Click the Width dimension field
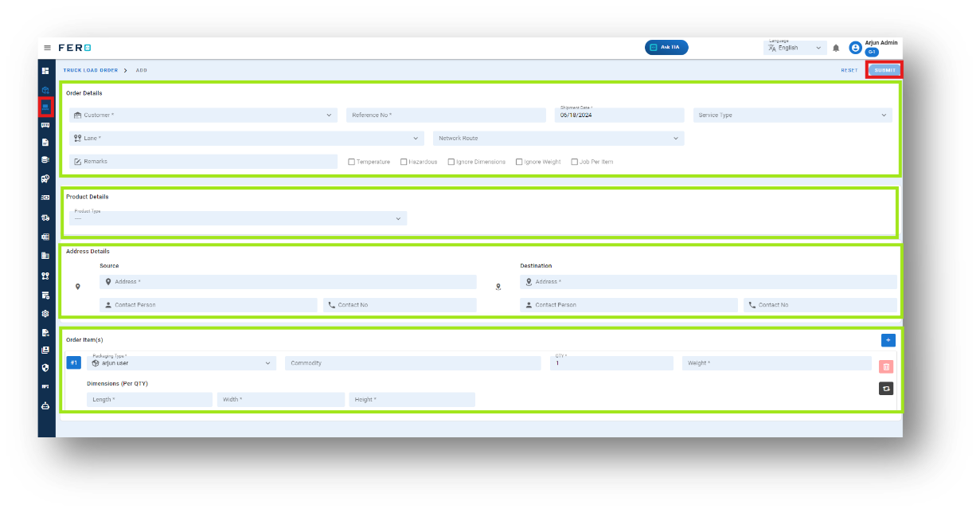 pyautogui.click(x=281, y=400)
